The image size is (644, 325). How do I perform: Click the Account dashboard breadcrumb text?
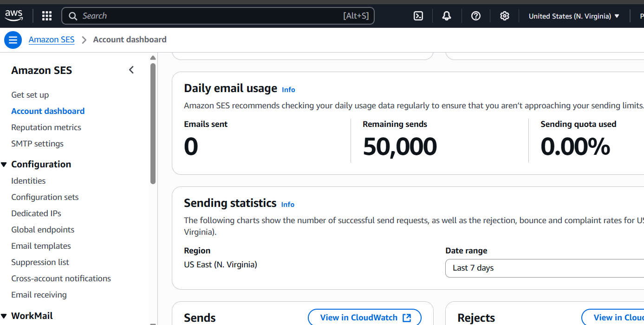click(x=130, y=40)
